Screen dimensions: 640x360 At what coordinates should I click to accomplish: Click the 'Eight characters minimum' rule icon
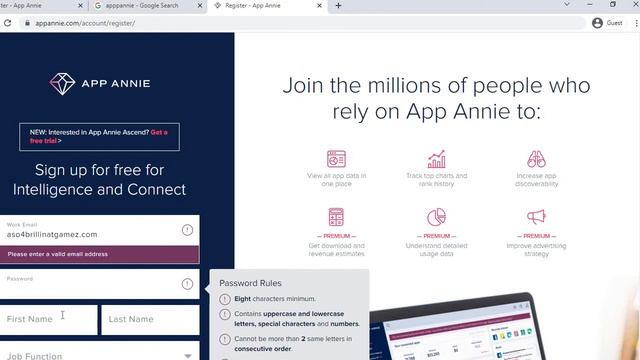tap(225, 299)
